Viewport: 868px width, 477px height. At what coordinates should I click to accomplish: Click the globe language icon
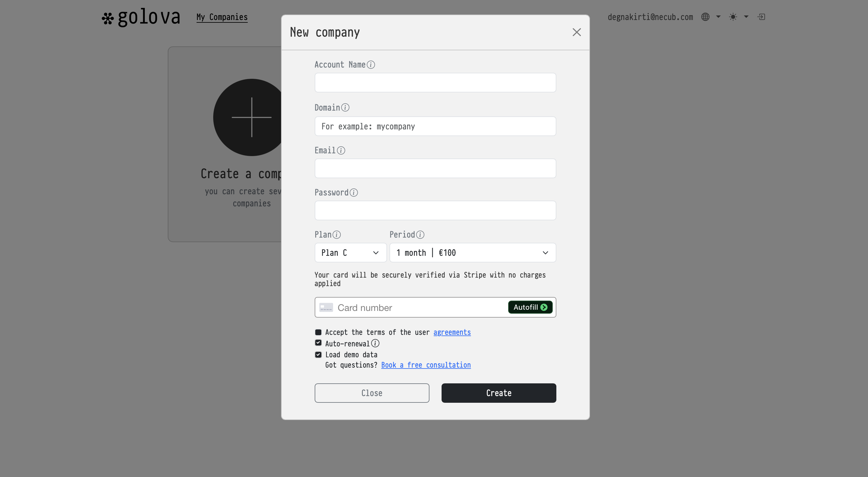pos(705,17)
